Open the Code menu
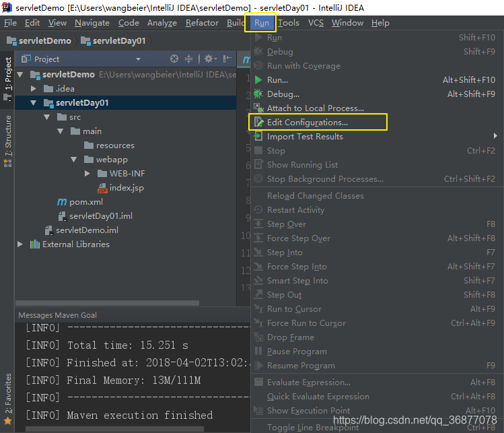Screen dimensions: 504x433 (x=129, y=23)
